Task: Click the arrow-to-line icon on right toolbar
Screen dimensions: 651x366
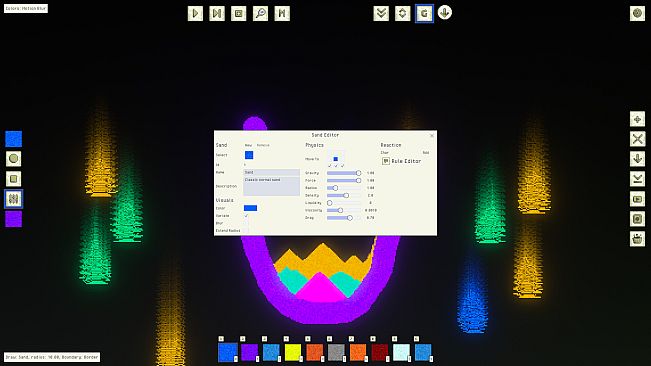Action: click(x=637, y=179)
